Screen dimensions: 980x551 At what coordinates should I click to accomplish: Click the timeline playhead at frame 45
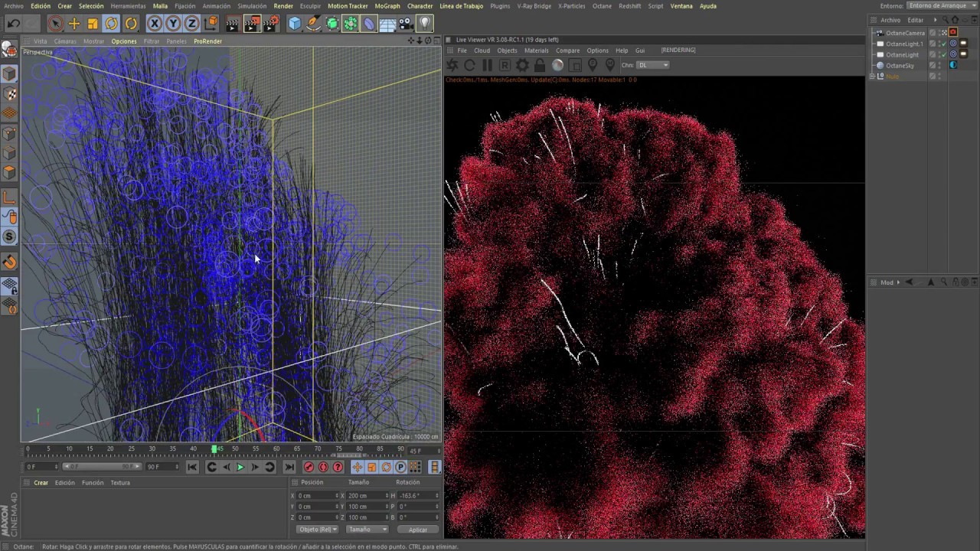[214, 449]
